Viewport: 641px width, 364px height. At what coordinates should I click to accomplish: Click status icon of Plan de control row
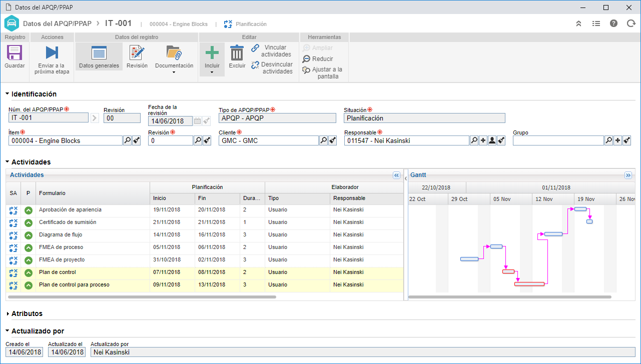tap(29, 272)
